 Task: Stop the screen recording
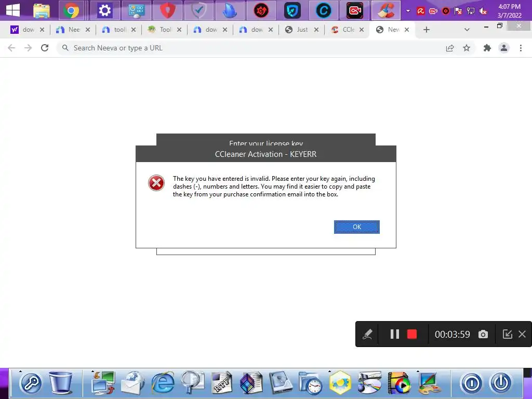(412, 334)
